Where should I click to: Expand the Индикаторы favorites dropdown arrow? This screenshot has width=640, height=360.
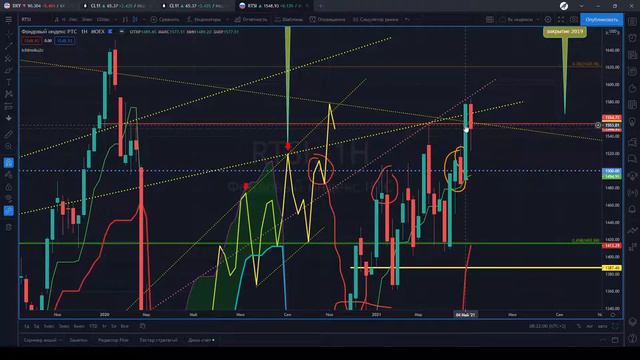point(227,19)
